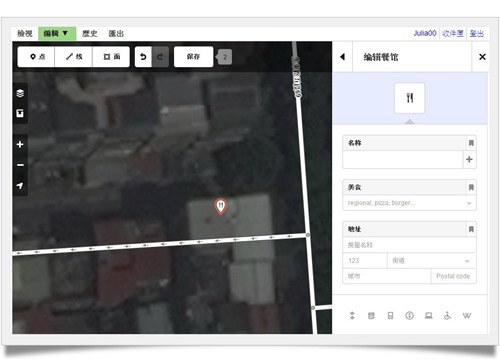Open the 美食 field reference icon
Screen dimensions: 500x362
point(471,187)
